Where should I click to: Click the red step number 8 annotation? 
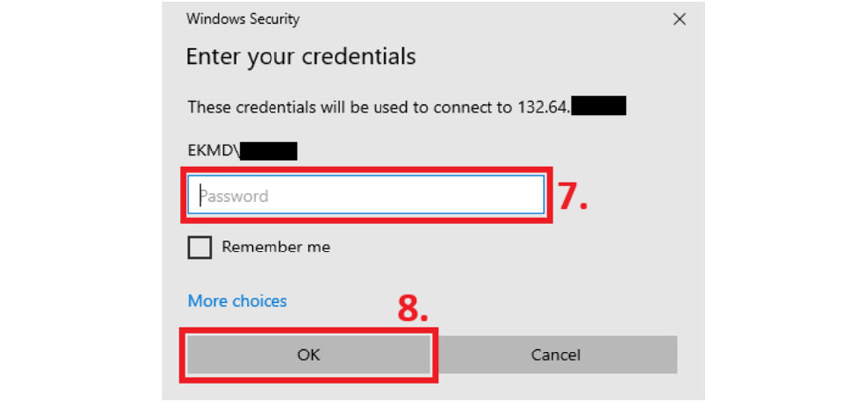pos(413,309)
